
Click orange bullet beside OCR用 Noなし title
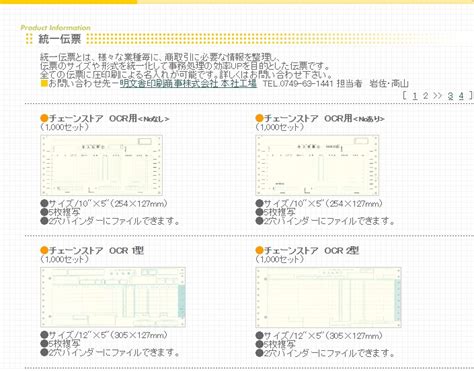pos(44,118)
